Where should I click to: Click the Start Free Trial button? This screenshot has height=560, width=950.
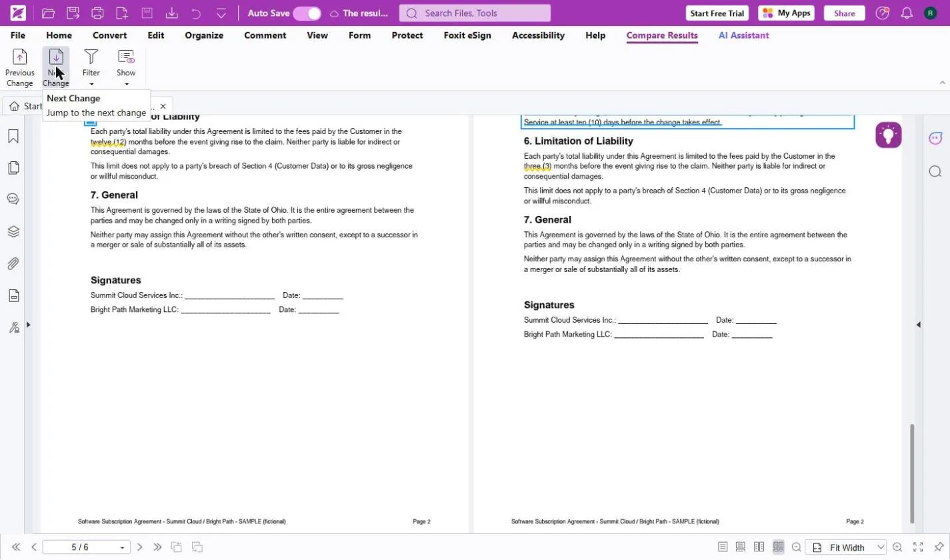click(x=717, y=13)
